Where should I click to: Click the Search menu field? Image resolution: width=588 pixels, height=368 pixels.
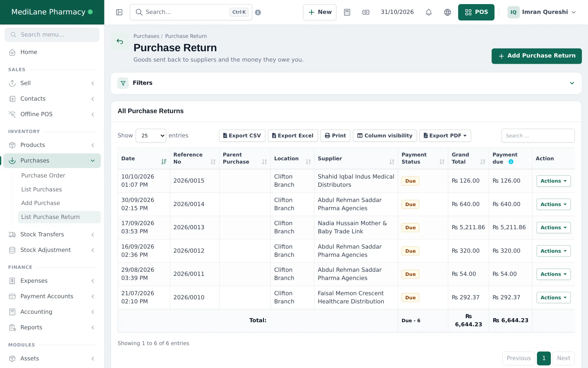52,35
